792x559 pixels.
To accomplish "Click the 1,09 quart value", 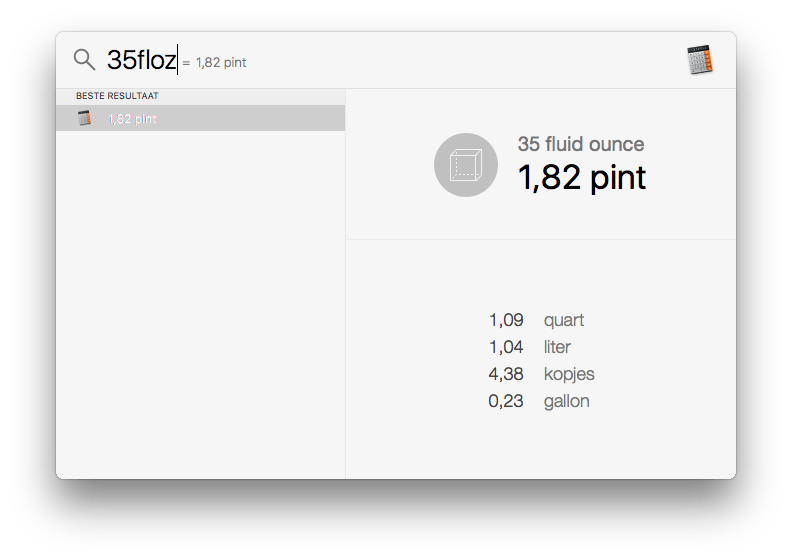I will 506,321.
